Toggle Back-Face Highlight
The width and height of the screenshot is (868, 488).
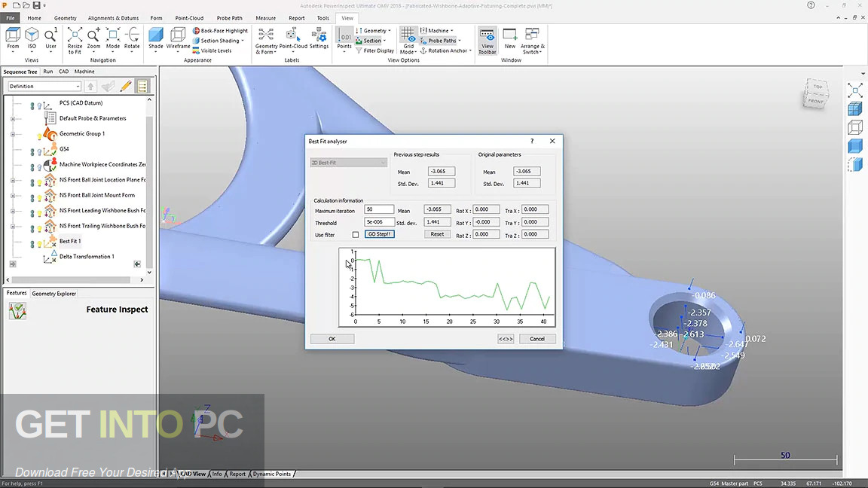[x=220, y=30]
